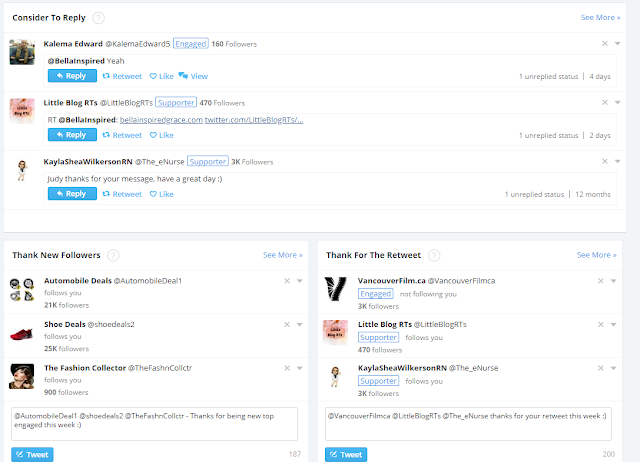Remove KaylaSheaWilkersonRN from retweet thanks list

(601, 368)
